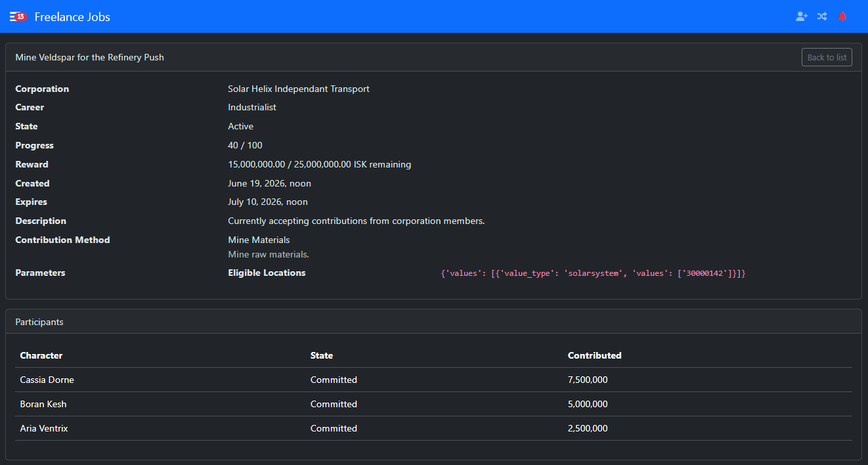Click the Back to list button
This screenshot has width=868, height=465.
pos(827,57)
